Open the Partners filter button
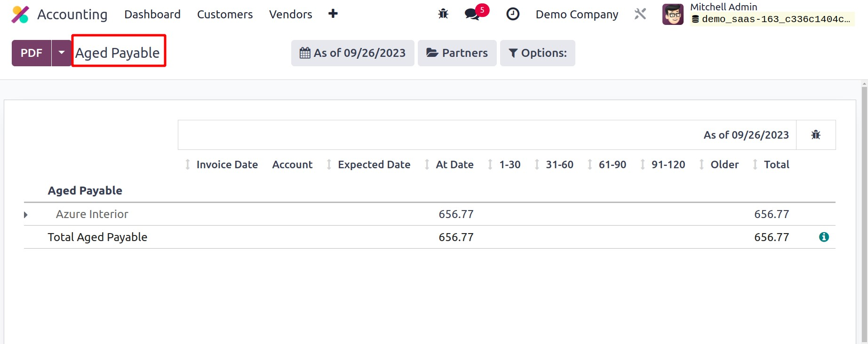The height and width of the screenshot is (344, 868). click(x=457, y=53)
